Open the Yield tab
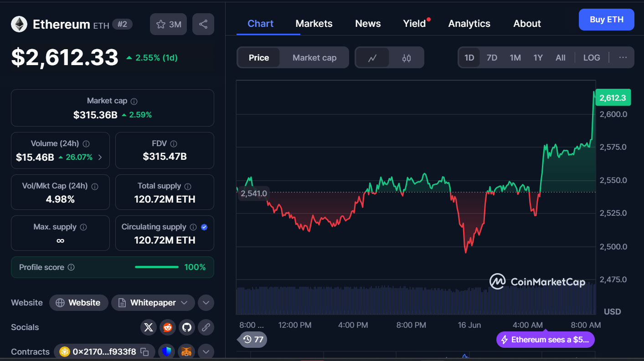The height and width of the screenshot is (361, 644). tap(414, 24)
